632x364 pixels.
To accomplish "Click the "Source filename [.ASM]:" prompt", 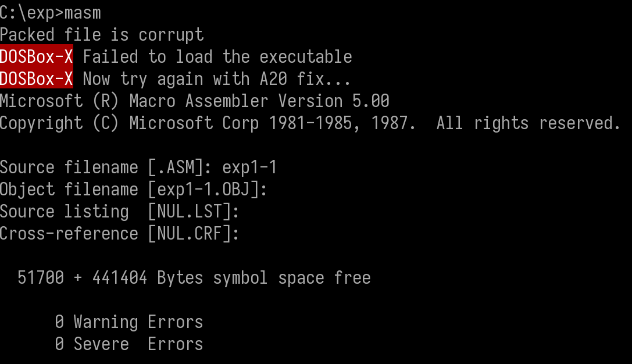I will 106,167.
